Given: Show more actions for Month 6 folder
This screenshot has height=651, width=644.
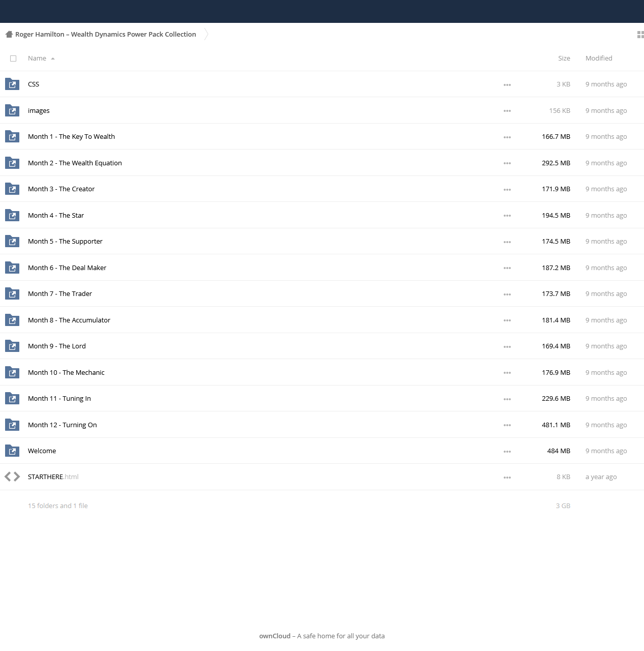Looking at the screenshot, I should click(x=507, y=268).
